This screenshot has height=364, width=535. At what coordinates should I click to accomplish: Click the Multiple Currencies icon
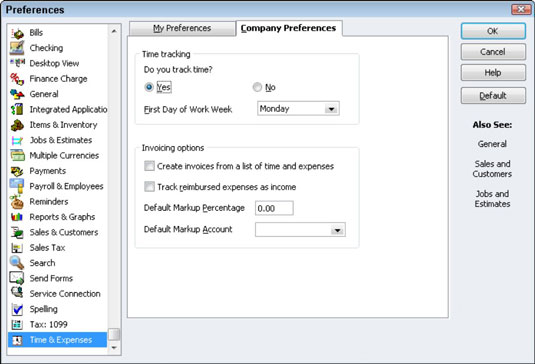tap(17, 156)
